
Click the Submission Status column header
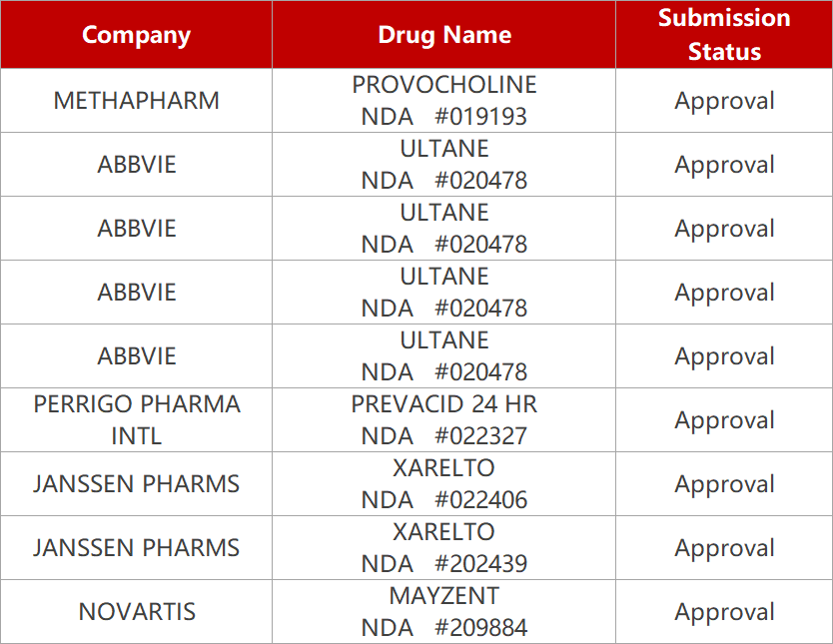[x=724, y=35]
